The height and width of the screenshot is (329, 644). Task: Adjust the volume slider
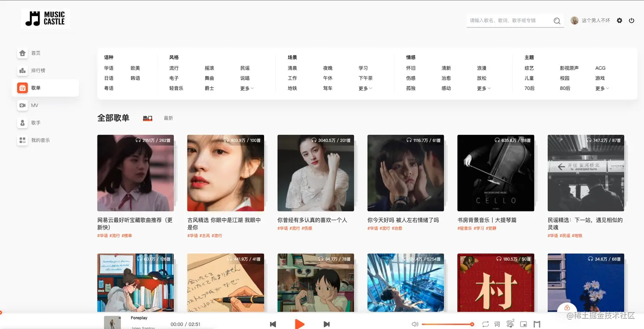447,324
